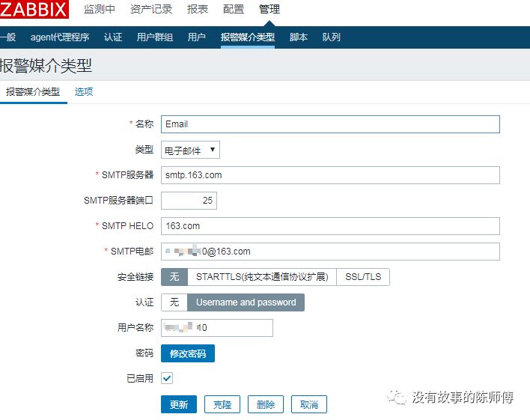Viewport: 530px width, 420px height.
Task: Select 无 for 安全链接
Action: (x=174, y=277)
